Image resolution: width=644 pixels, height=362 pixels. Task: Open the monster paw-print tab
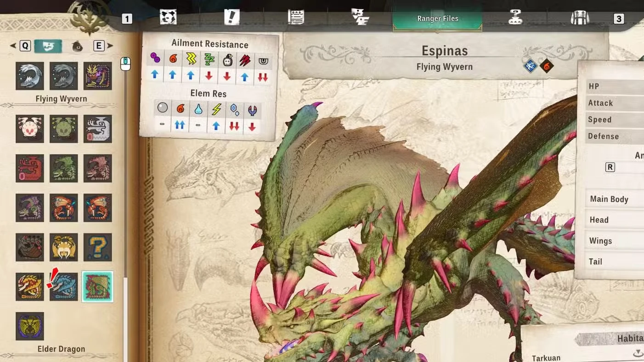point(168,17)
